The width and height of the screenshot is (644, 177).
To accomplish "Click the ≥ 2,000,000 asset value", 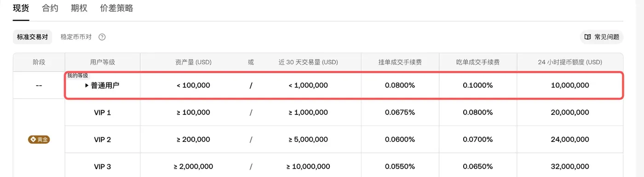I will (x=193, y=166).
